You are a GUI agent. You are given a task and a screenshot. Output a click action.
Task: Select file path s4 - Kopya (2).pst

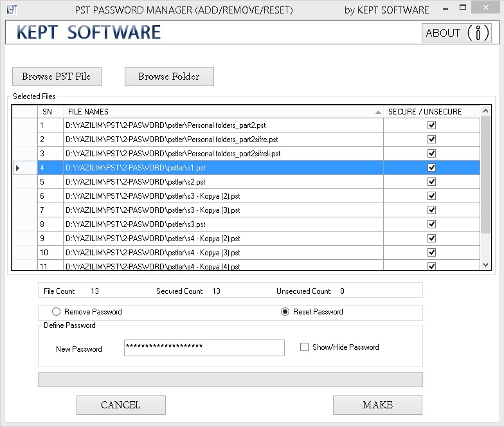pyautogui.click(x=224, y=238)
